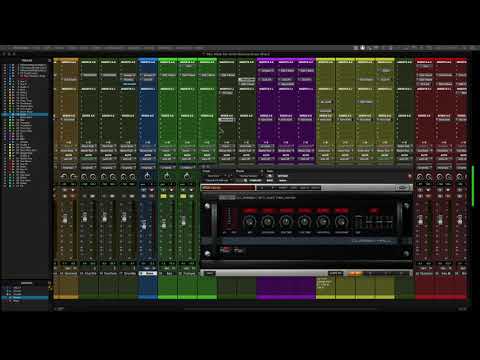This screenshot has width=480, height=360.
Task: Click the Groups list header
Action: [x=27, y=283]
